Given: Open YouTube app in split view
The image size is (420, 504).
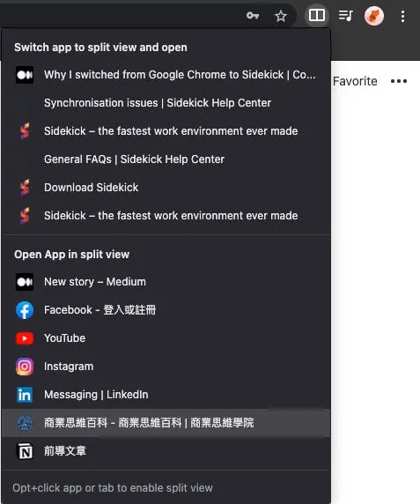Looking at the screenshot, I should [166, 338].
